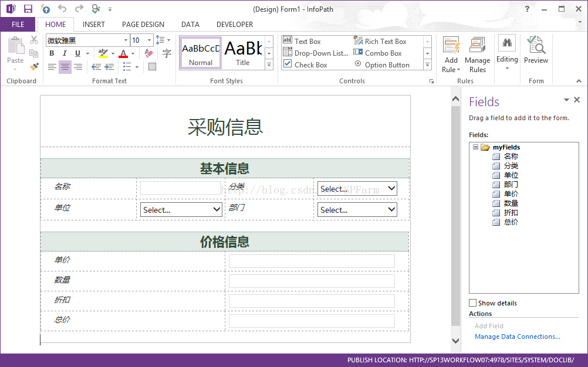Close the Fields pane

[577, 100]
